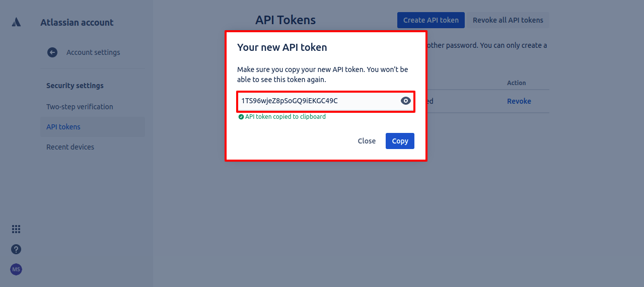Click the back arrow beside Account settings
Screen dimensions: 644x287
point(52,52)
